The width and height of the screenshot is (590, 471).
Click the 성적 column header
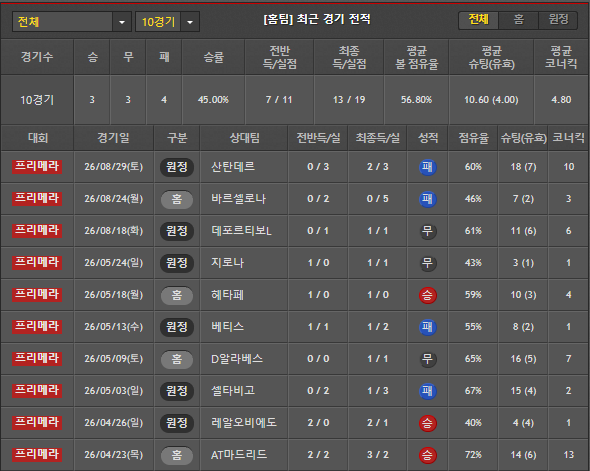[428, 138]
